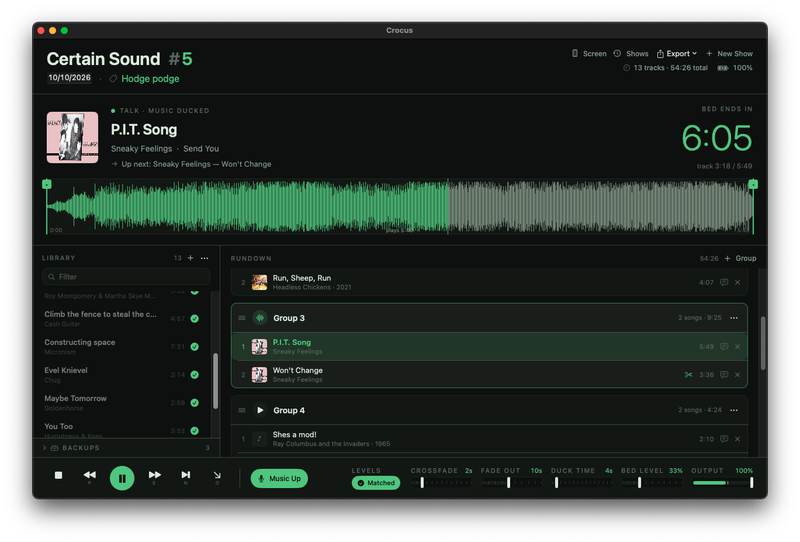Image resolution: width=800 pixels, height=542 pixels.
Task: Remove Run, Sheep, Run from rundown
Action: pos(737,282)
